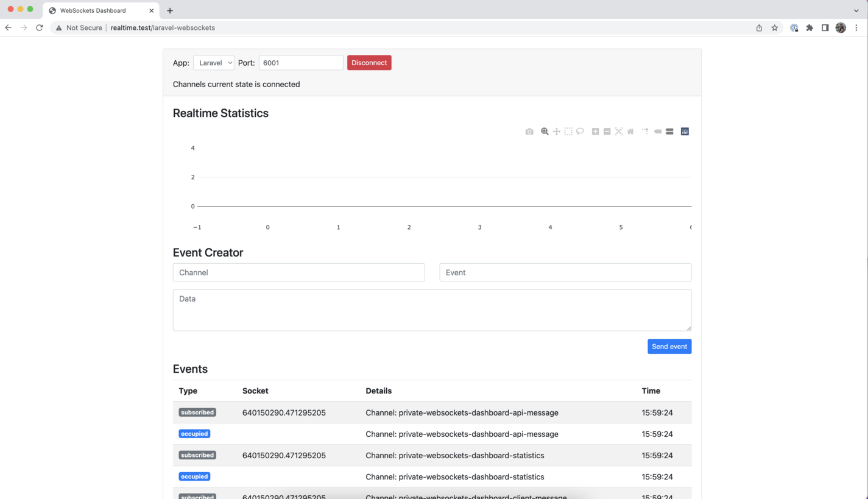Zoom in on the chart using the plus icon

point(595,131)
